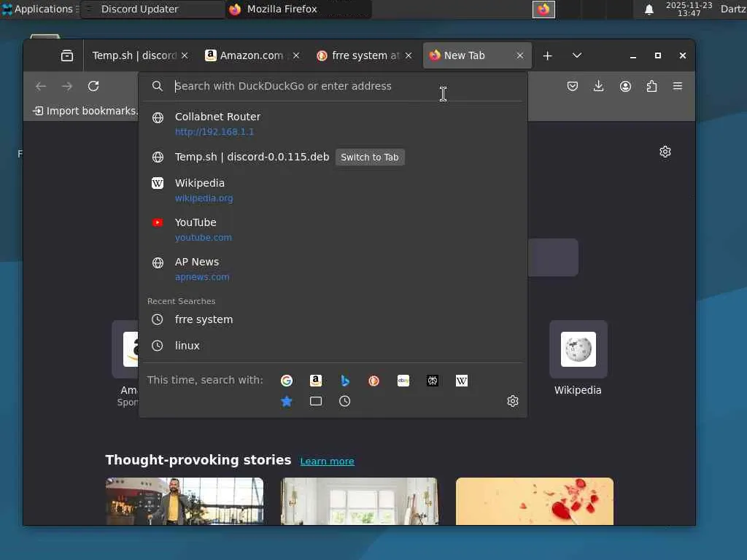Image resolution: width=747 pixels, height=560 pixels.
Task: Click the Switch to Tab button
Action: (x=370, y=157)
